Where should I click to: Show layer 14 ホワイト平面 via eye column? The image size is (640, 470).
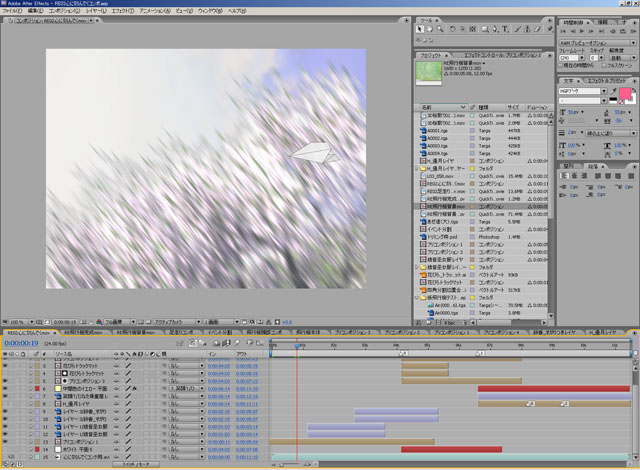5,449
